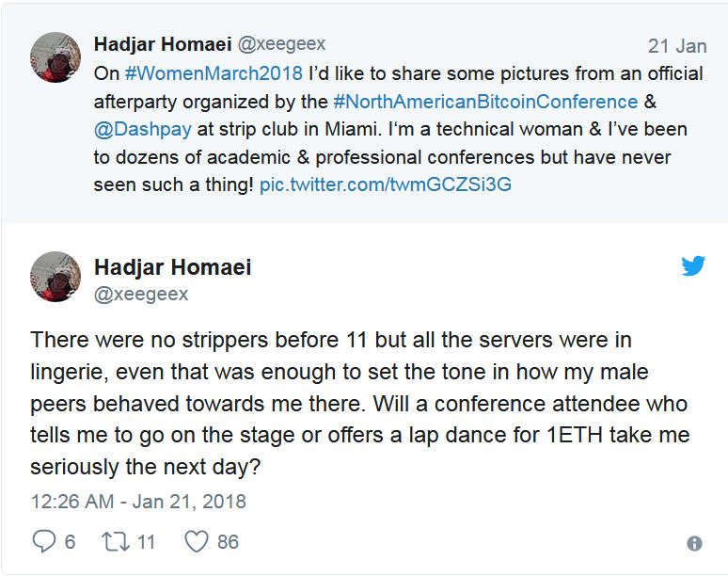Click the 21 Jan date of quoted tweet
728x576 pixels.
677,46
